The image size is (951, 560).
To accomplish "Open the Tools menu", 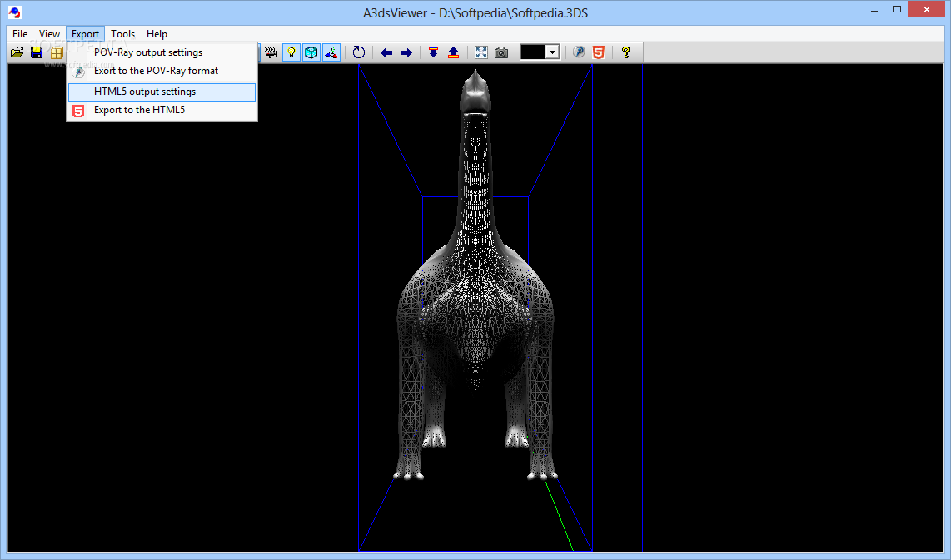I will point(122,34).
